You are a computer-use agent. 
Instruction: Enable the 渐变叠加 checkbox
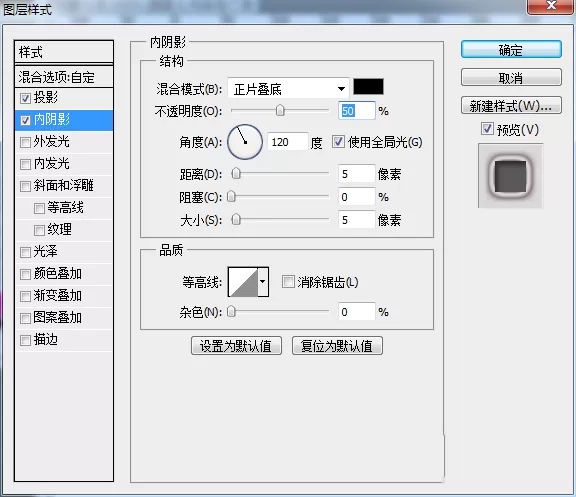click(x=25, y=296)
